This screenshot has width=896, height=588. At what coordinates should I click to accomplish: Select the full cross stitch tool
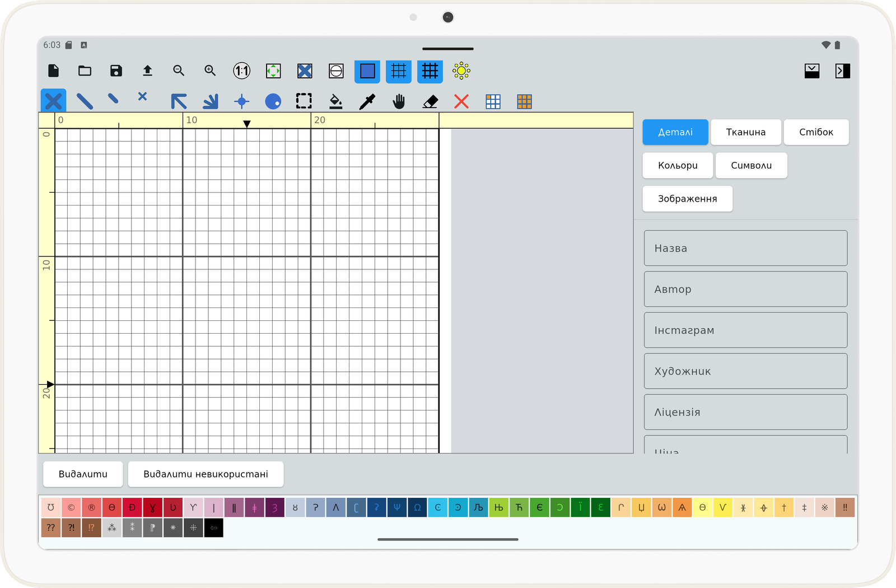coord(53,101)
